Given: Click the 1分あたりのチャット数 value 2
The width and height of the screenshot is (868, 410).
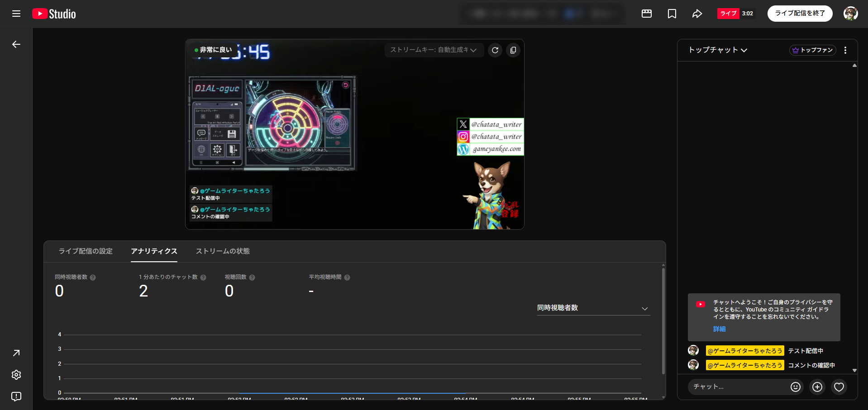Looking at the screenshot, I should pos(143,291).
